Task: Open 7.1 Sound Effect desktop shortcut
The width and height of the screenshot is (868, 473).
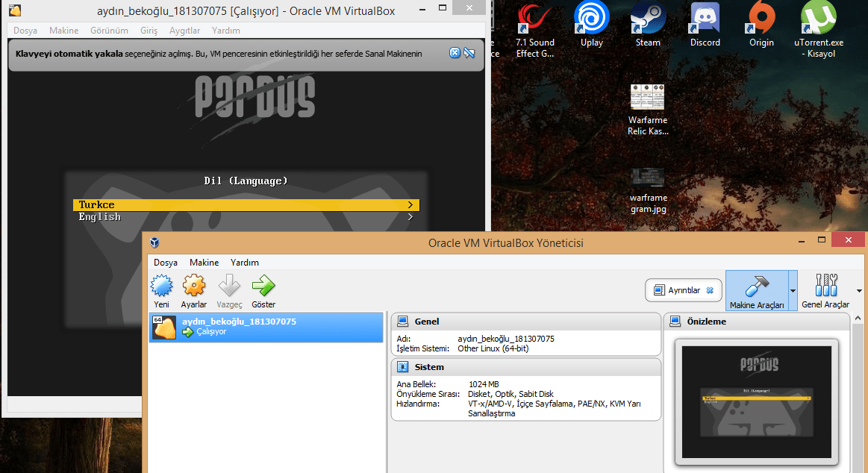Action: coord(534,30)
